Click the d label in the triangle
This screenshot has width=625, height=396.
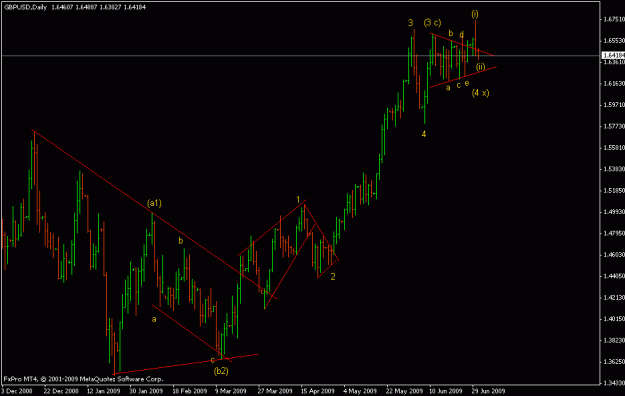coord(462,35)
